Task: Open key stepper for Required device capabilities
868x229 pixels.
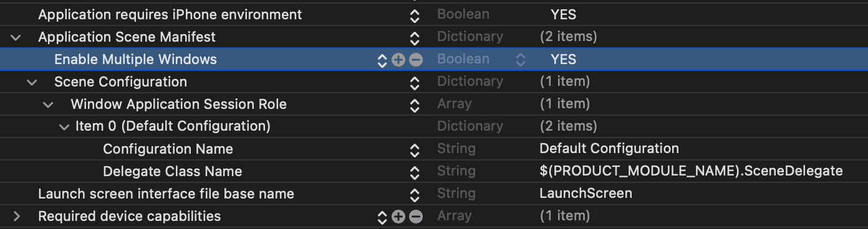Action: click(x=382, y=217)
